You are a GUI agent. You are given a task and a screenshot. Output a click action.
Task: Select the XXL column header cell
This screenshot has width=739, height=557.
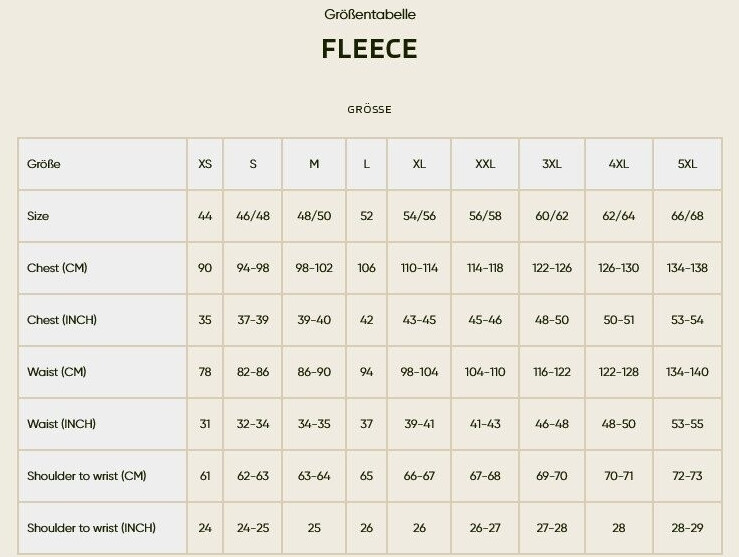[x=485, y=164]
